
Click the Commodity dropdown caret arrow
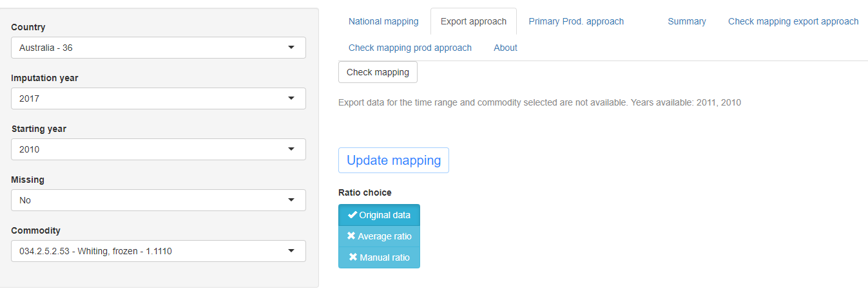[x=291, y=251]
